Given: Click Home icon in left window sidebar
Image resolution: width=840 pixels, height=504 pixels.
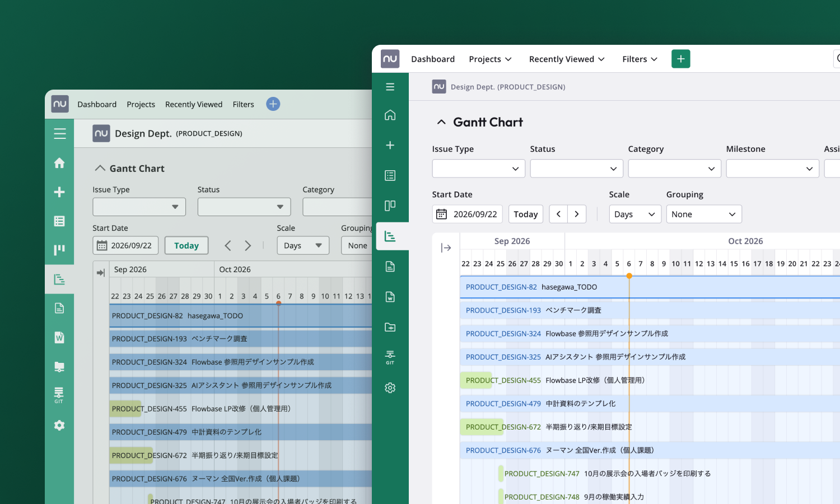Looking at the screenshot, I should [59, 163].
